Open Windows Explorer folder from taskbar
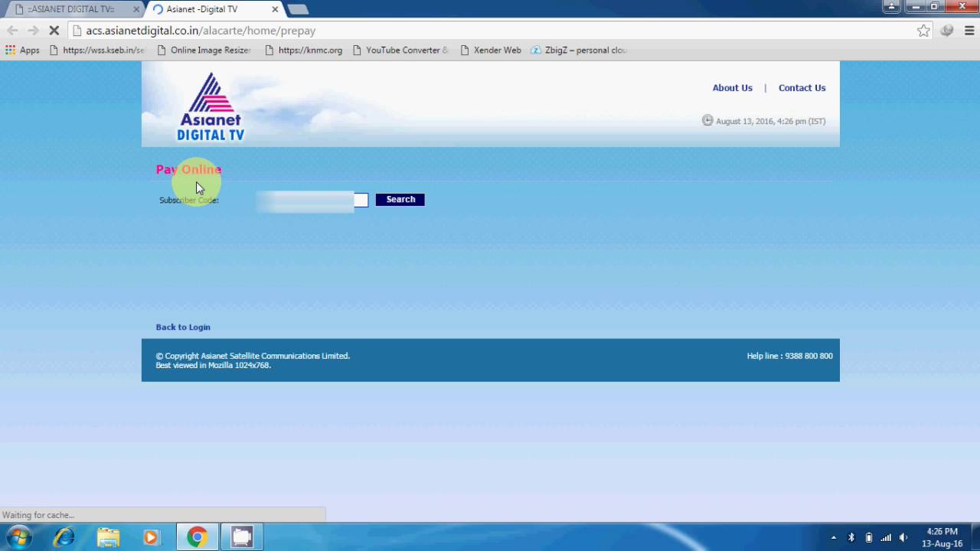Viewport: 980px width, 551px height. click(x=108, y=537)
